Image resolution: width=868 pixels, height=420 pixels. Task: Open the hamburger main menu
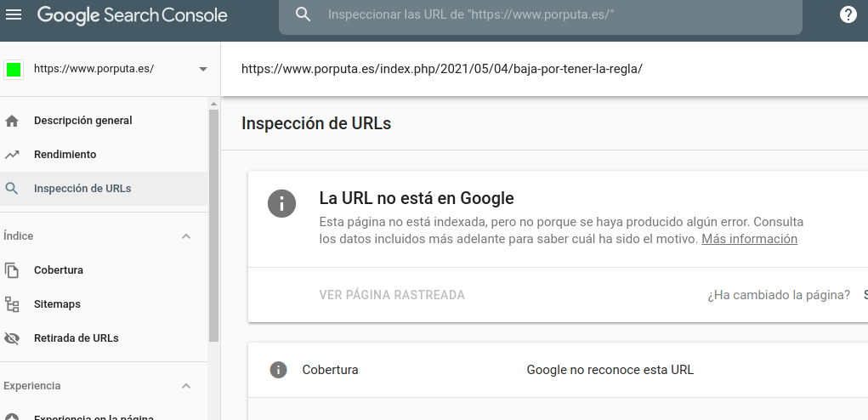coord(14,14)
